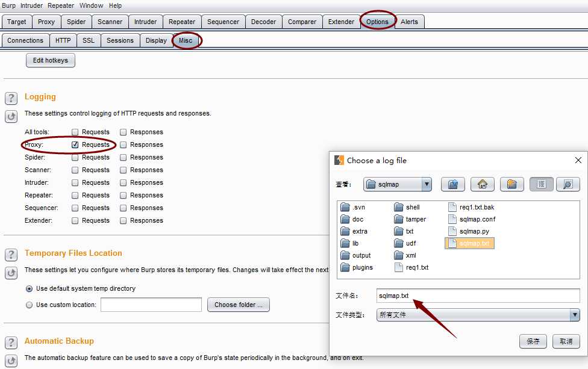Click the Save (保存) button

[x=533, y=341]
